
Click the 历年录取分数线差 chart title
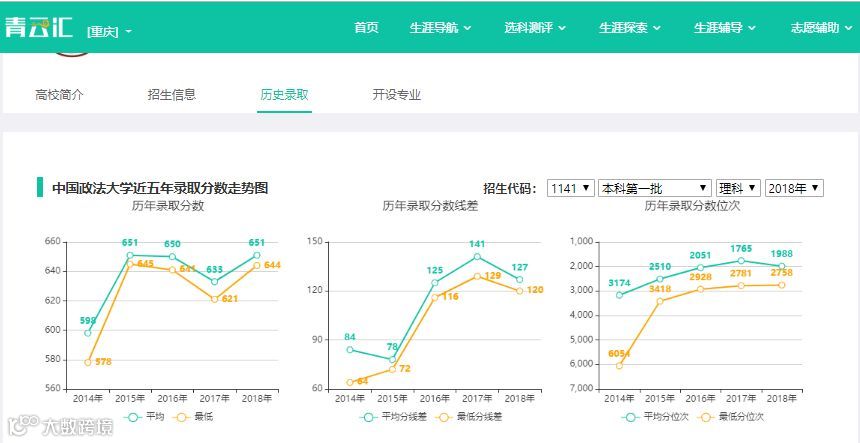click(x=430, y=206)
